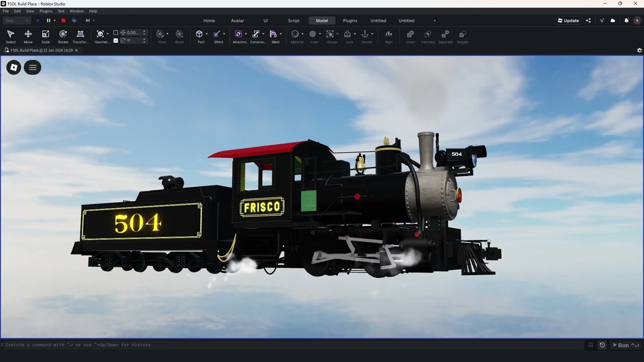
Task: Click the Color circle icon
Action: pos(312,34)
